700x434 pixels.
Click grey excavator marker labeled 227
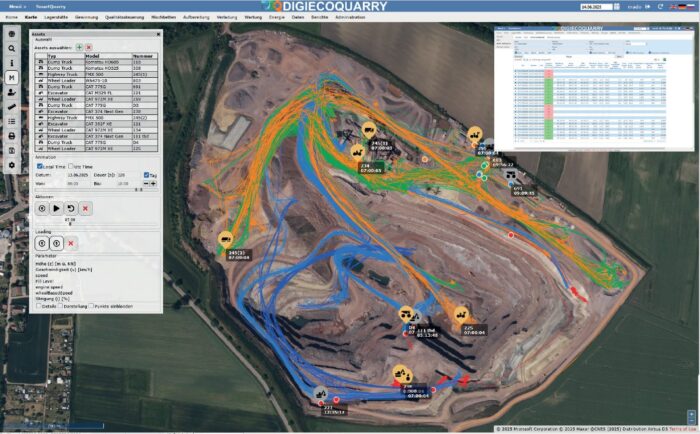(320, 394)
